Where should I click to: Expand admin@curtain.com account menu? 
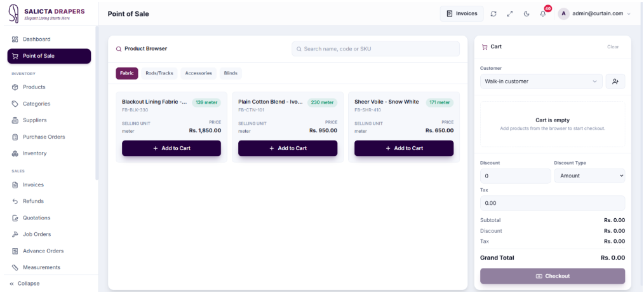(594, 13)
